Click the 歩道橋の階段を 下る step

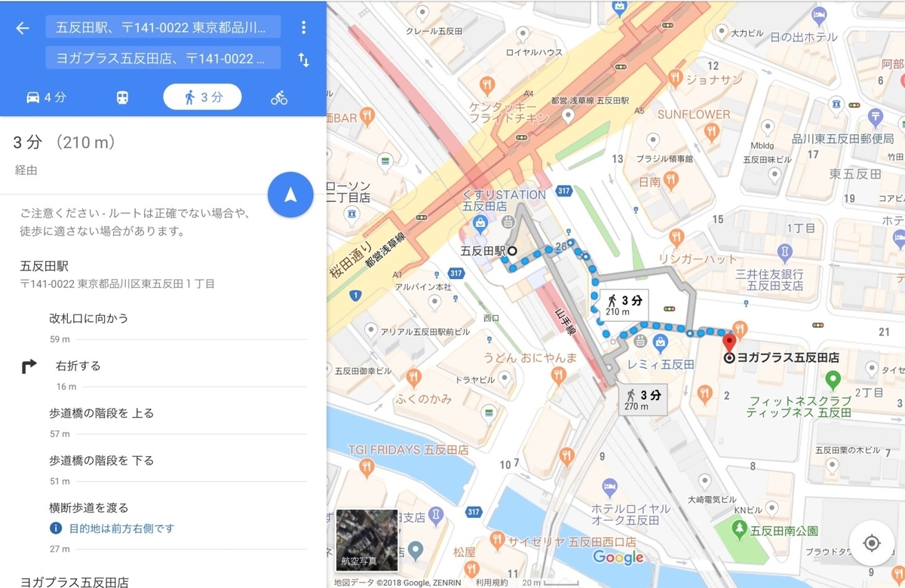[102, 460]
